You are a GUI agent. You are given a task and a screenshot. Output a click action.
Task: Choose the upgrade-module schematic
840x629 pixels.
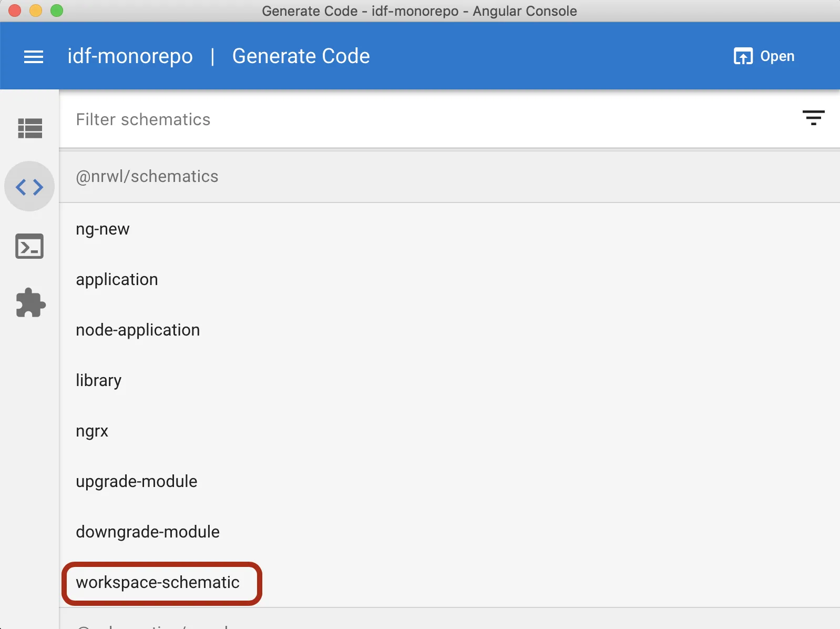pyautogui.click(x=137, y=482)
